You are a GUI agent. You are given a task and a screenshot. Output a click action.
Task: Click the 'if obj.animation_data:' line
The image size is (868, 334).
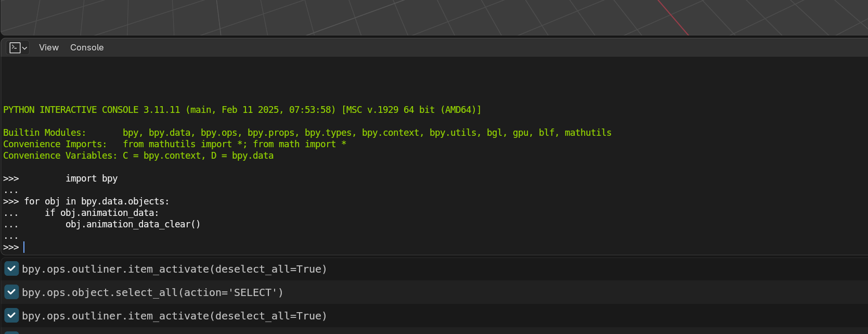pos(102,213)
